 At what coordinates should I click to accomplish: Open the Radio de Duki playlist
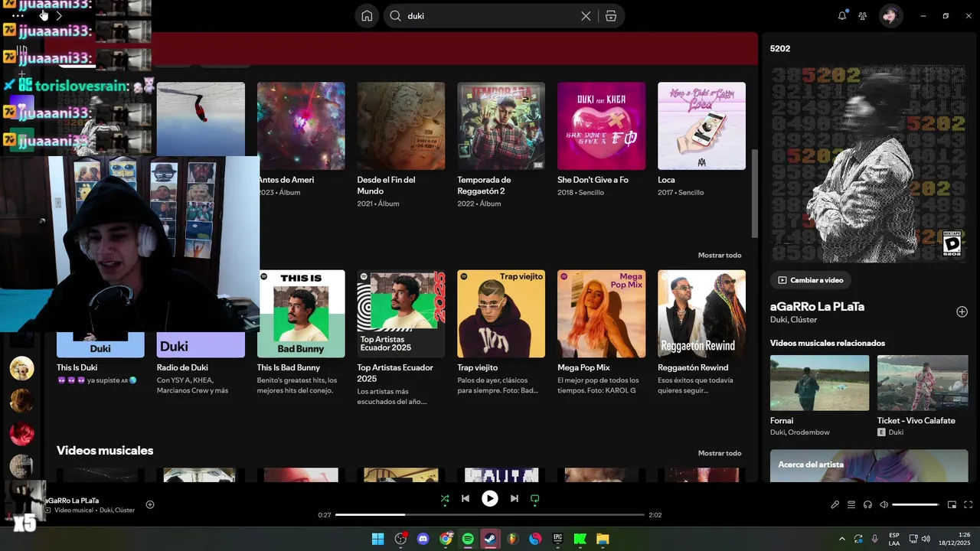coord(201,364)
